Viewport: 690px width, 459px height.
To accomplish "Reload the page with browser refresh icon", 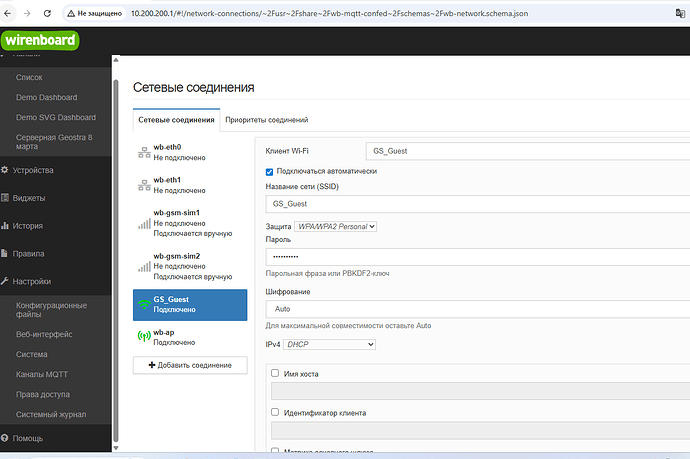I will [x=47, y=13].
